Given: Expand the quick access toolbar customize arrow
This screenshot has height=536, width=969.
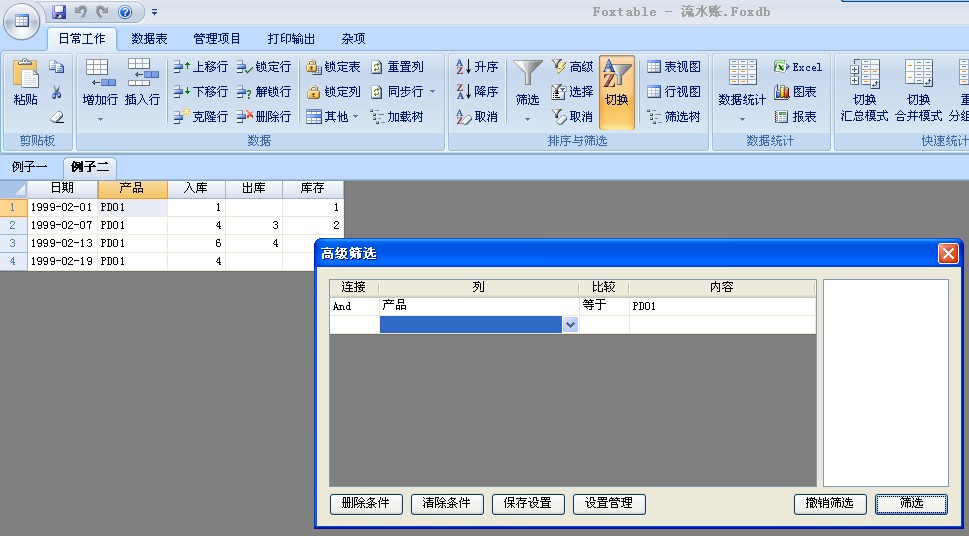Looking at the screenshot, I should click(154, 12).
